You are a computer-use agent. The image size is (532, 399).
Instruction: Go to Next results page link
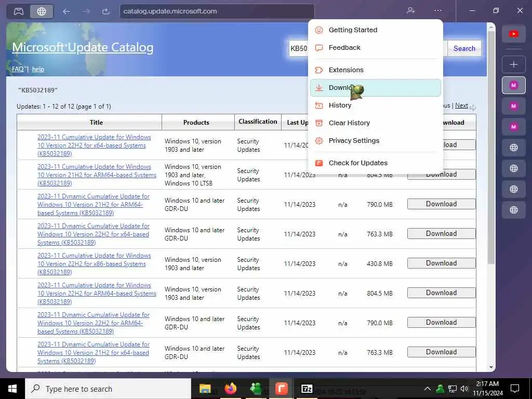click(461, 105)
